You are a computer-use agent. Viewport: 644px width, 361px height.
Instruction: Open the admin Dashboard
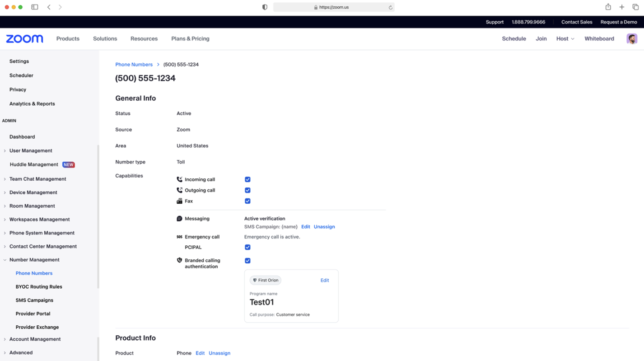[x=22, y=137]
